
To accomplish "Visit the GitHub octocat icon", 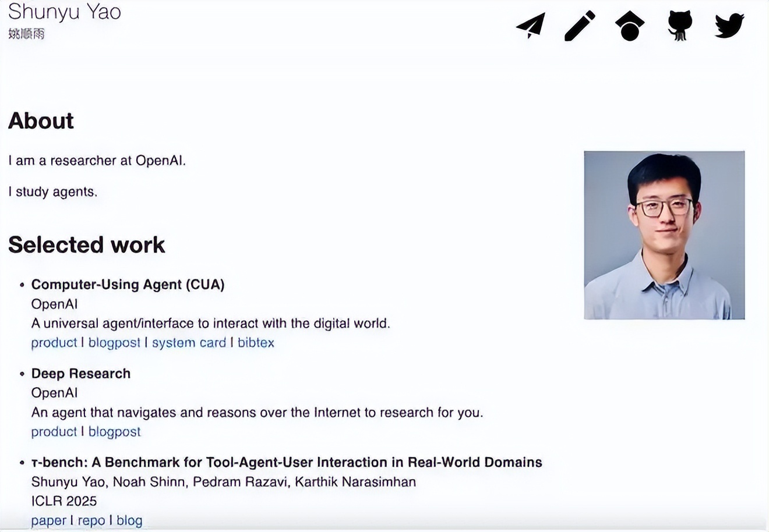I will (679, 26).
